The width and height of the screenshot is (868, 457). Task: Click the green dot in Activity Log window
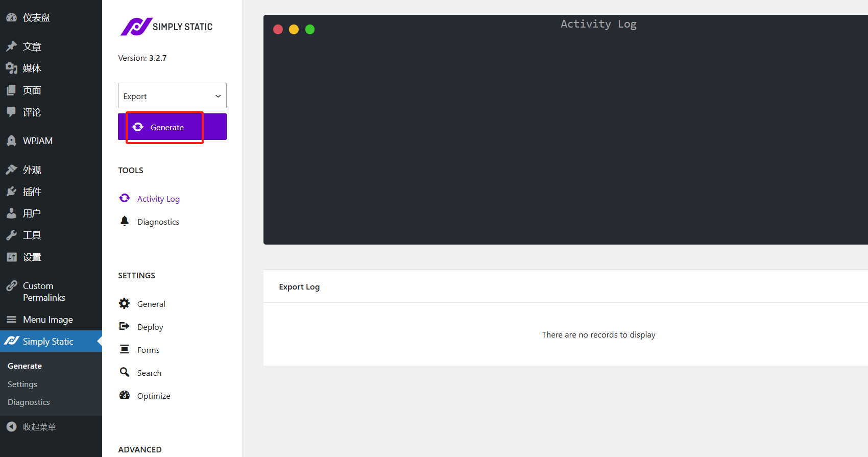(x=310, y=29)
